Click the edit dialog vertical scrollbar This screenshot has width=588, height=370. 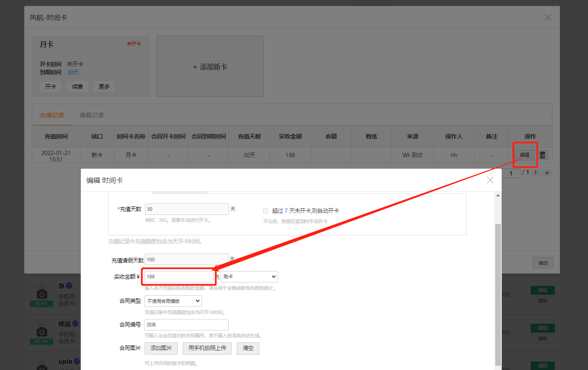point(498,293)
